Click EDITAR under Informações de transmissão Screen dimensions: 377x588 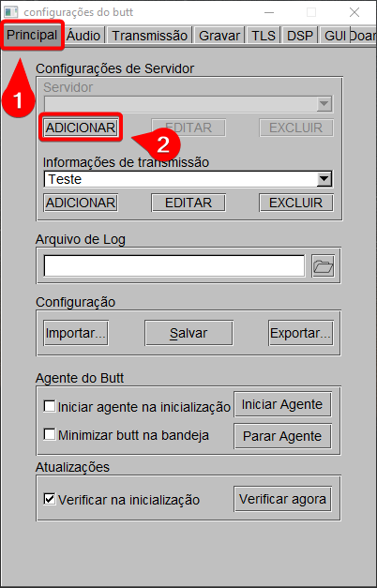coord(188,203)
